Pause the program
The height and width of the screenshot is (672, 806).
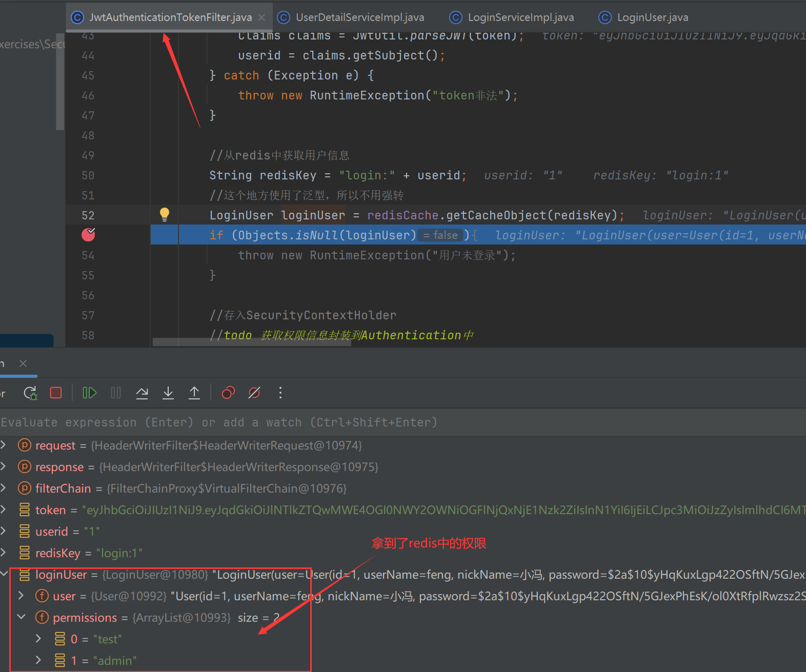tap(116, 393)
